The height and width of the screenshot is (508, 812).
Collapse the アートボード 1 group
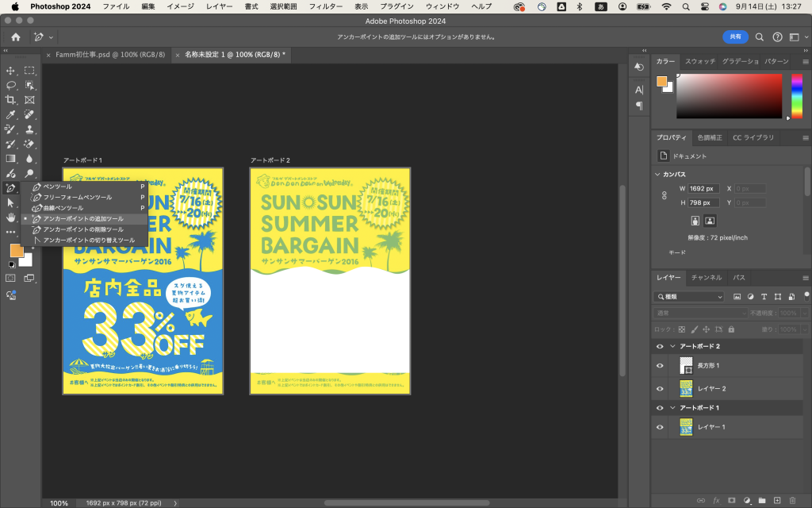[x=673, y=407]
